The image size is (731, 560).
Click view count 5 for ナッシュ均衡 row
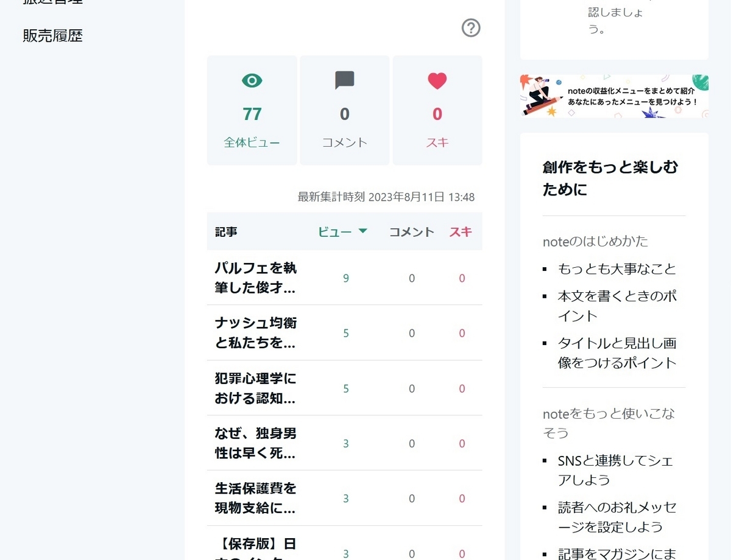point(346,333)
